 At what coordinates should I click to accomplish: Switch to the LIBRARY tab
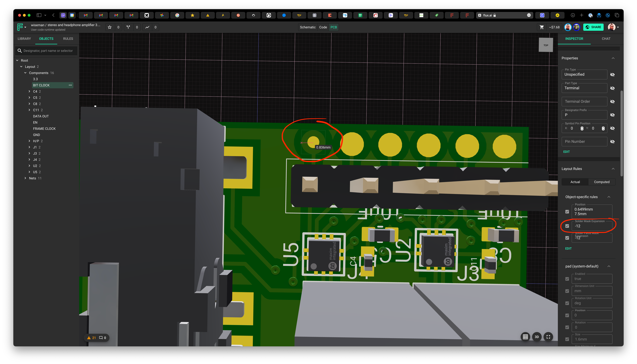click(x=24, y=39)
